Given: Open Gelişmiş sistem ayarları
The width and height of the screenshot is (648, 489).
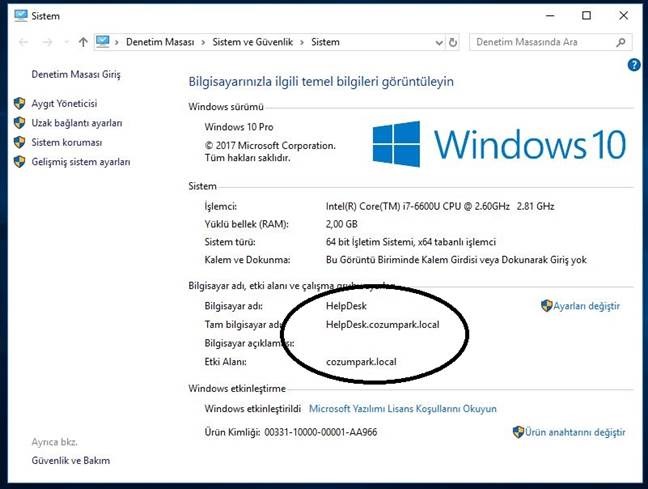Looking at the screenshot, I should (81, 162).
